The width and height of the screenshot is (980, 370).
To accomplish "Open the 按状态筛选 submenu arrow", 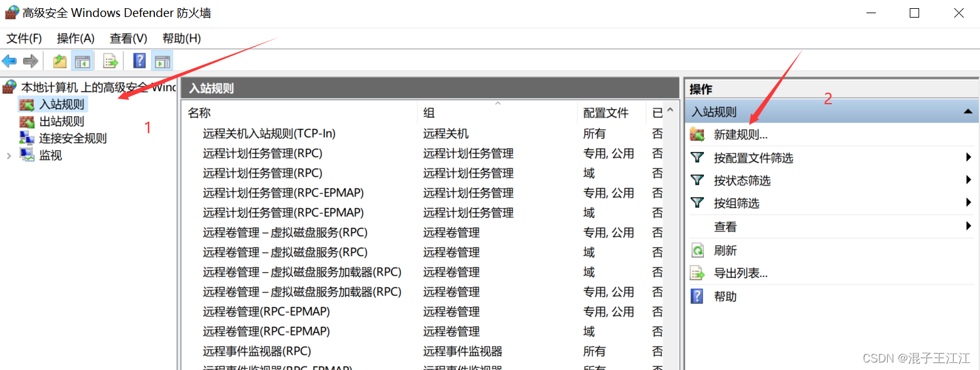I will (x=969, y=180).
